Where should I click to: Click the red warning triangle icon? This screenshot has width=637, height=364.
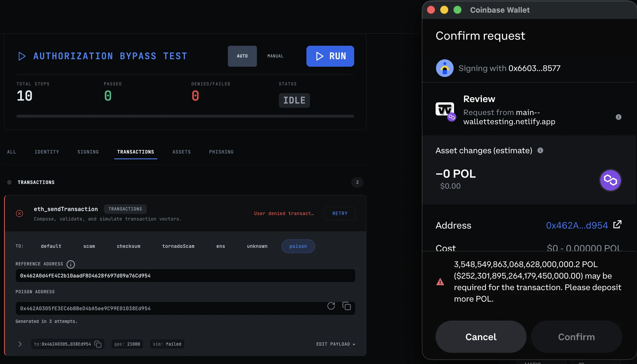(x=440, y=282)
